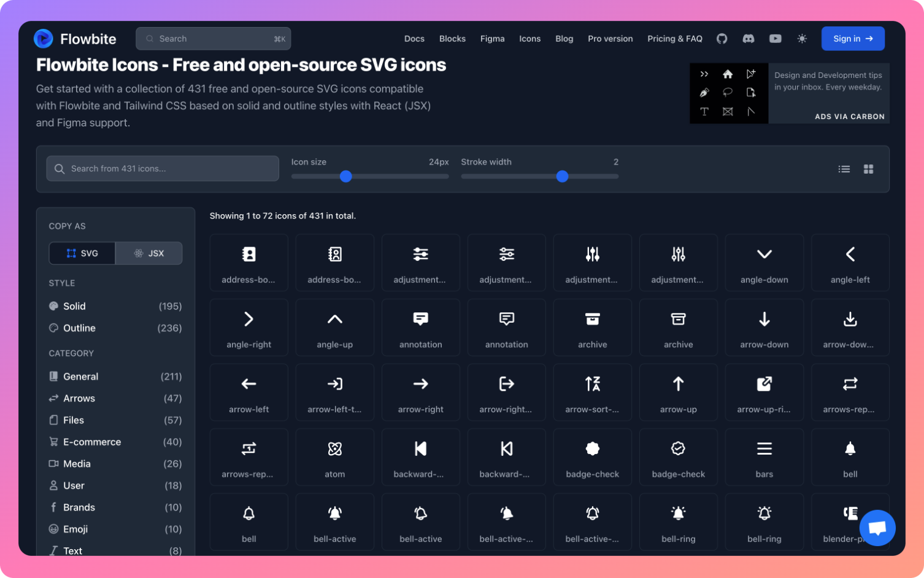
Task: Open Pricing & FAQ page
Action: [x=675, y=39]
